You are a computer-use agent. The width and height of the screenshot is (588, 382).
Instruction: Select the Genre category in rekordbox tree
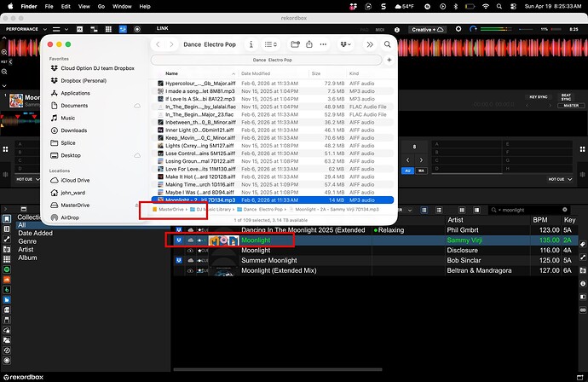point(27,241)
